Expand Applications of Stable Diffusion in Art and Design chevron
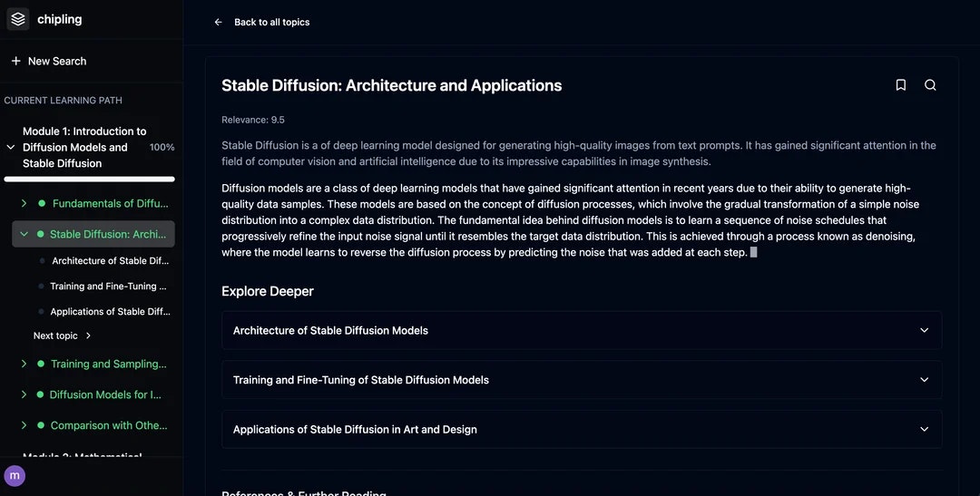 924,429
